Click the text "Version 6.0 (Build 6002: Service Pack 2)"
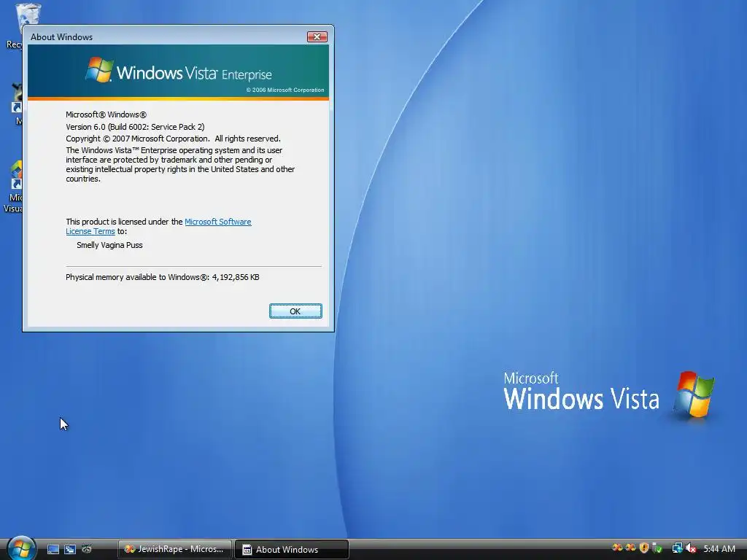Viewport: 747px width, 560px height. point(135,127)
